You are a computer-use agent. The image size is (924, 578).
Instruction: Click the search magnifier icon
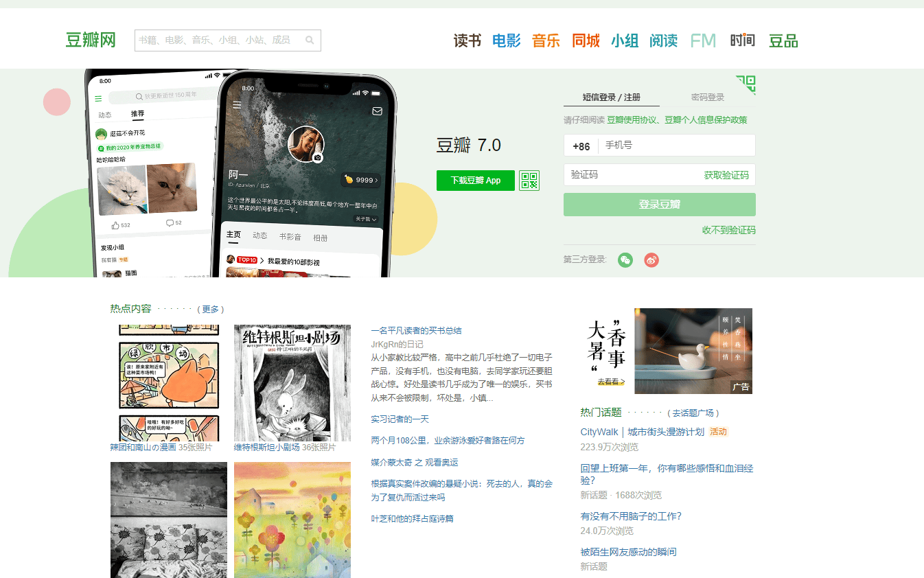pos(310,41)
